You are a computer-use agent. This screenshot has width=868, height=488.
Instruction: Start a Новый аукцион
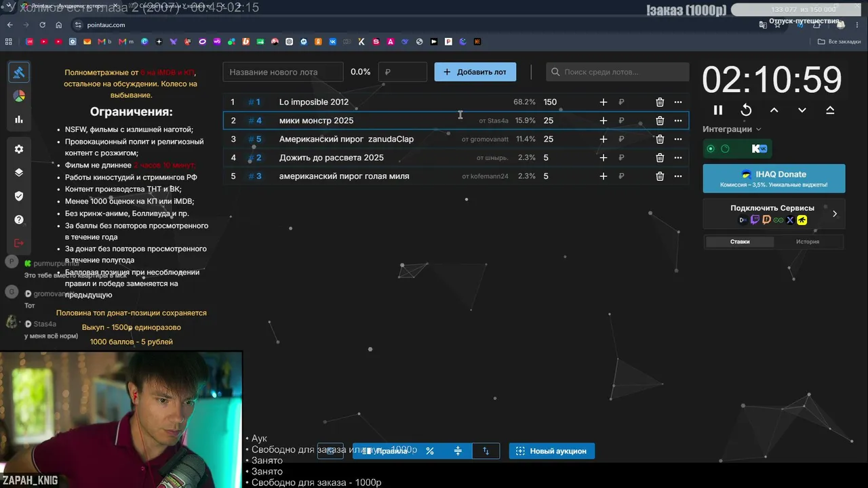coord(552,451)
